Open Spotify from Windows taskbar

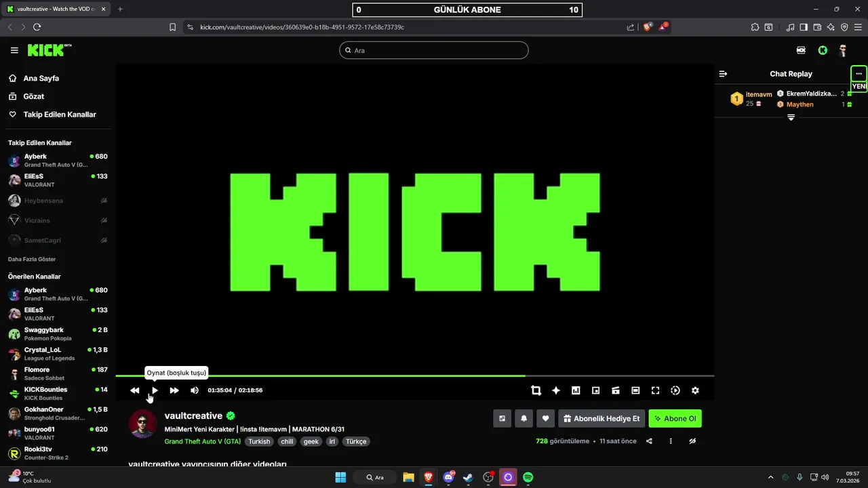[x=528, y=477]
